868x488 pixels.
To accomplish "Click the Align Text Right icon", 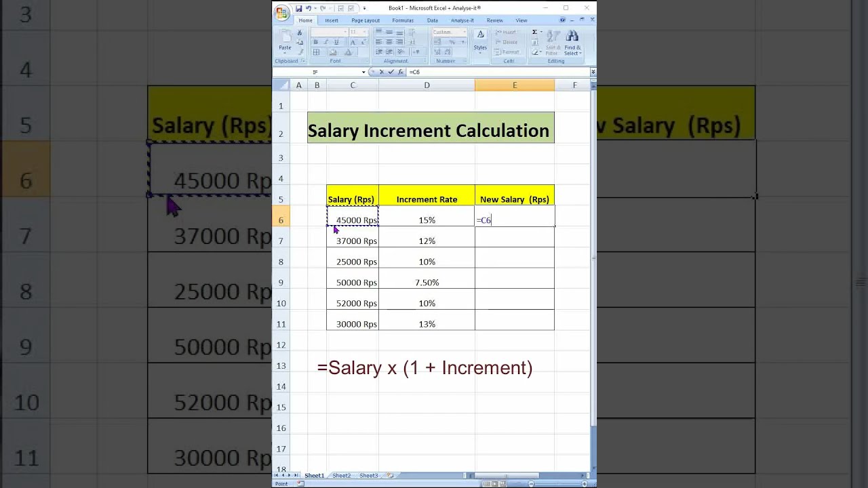I will click(399, 42).
